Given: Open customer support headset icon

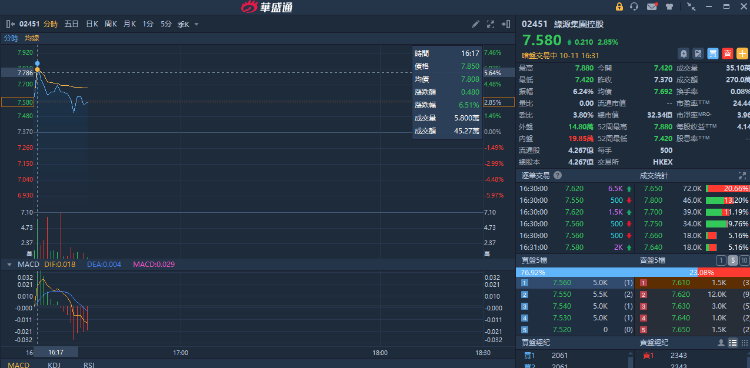Looking at the screenshot, I should click(635, 7).
